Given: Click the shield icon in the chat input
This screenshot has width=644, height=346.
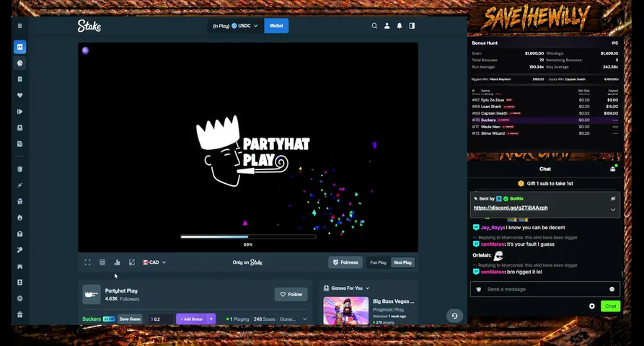Looking at the screenshot, I should 478,289.
